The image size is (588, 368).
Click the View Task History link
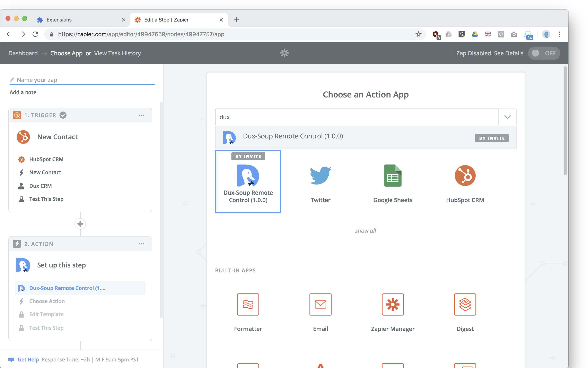coord(117,53)
